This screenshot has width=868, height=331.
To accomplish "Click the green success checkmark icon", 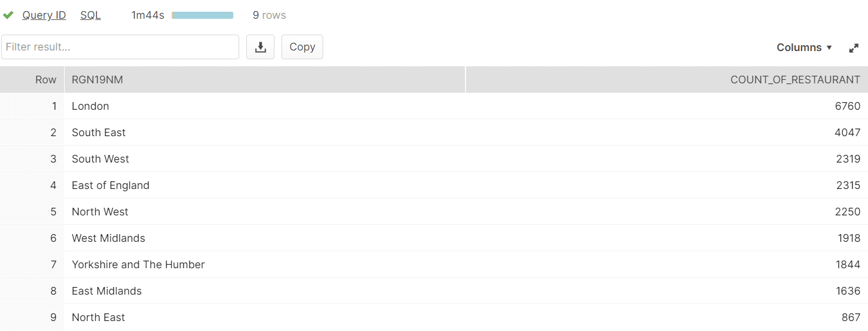I will point(8,15).
